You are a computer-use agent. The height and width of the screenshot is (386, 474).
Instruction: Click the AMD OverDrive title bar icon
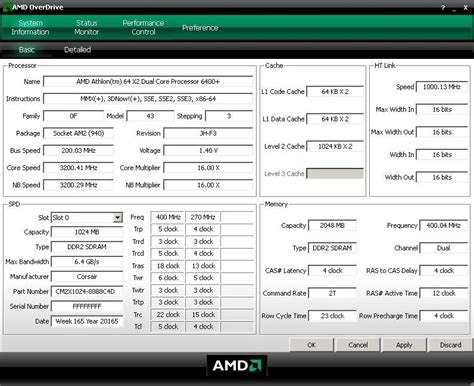tap(7, 7)
